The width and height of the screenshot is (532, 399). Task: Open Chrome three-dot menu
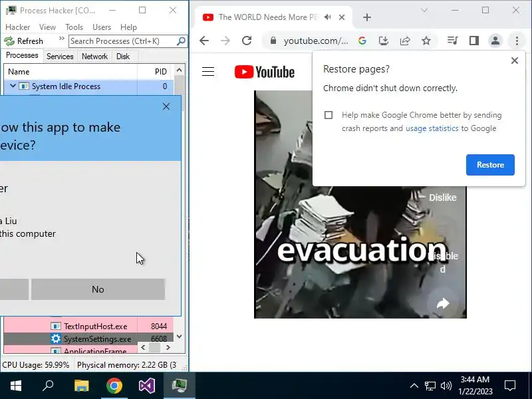(x=517, y=41)
